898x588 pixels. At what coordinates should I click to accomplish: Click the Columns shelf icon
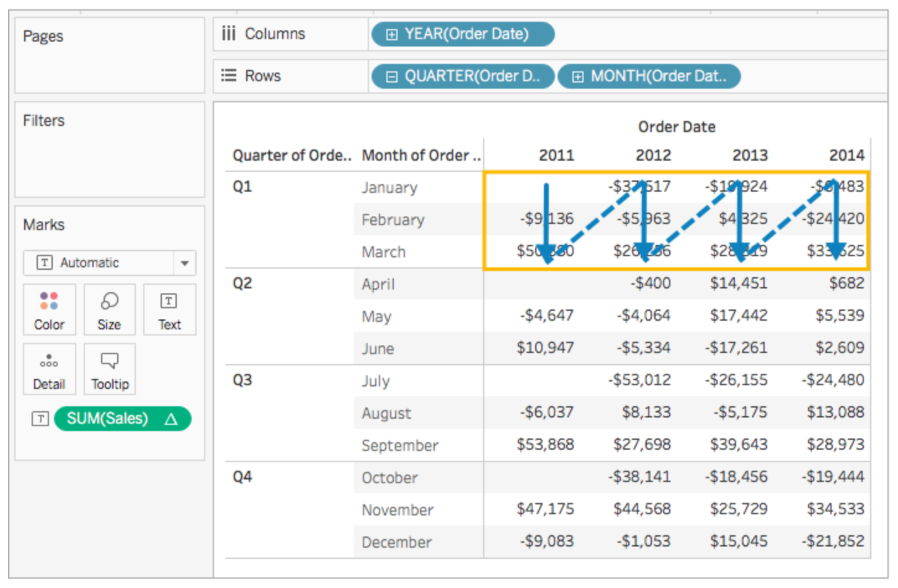(x=229, y=33)
